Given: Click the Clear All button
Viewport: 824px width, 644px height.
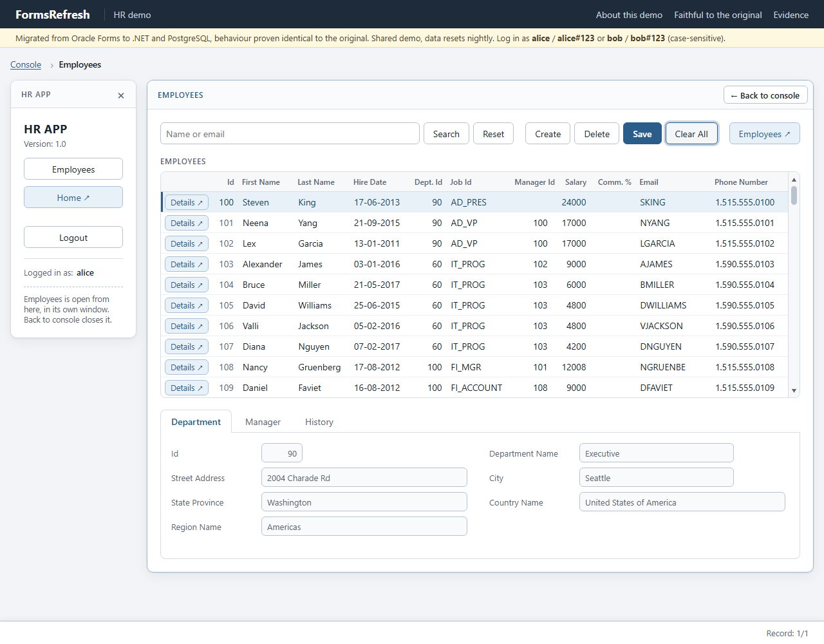Looking at the screenshot, I should (x=691, y=134).
